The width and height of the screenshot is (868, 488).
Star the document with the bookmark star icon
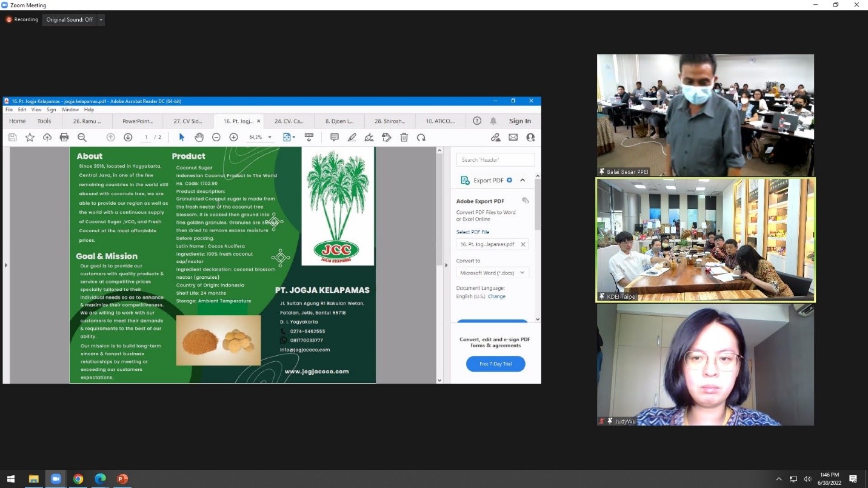[x=30, y=138]
